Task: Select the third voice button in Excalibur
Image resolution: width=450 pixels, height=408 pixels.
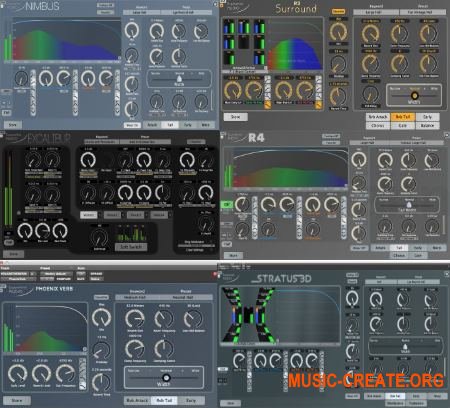Action: (135, 215)
